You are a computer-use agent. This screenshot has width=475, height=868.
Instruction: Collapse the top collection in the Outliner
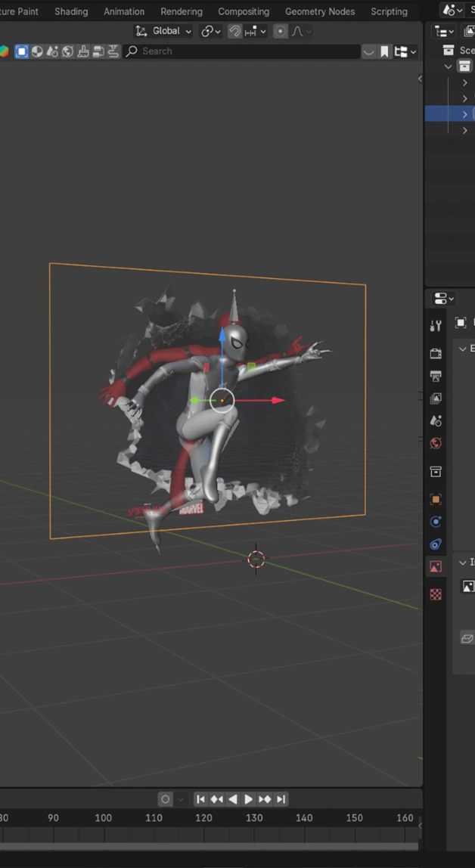448,67
